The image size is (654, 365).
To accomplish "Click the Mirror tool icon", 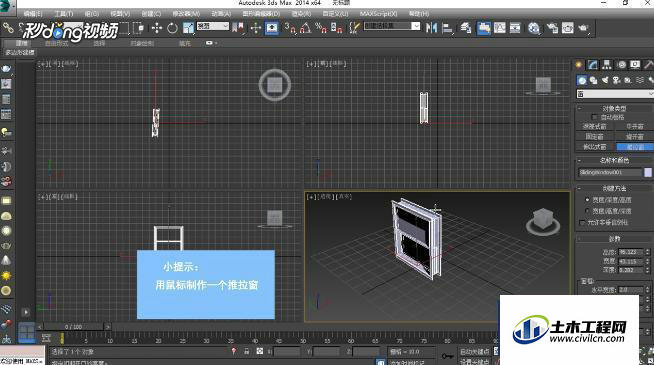I will (431, 28).
